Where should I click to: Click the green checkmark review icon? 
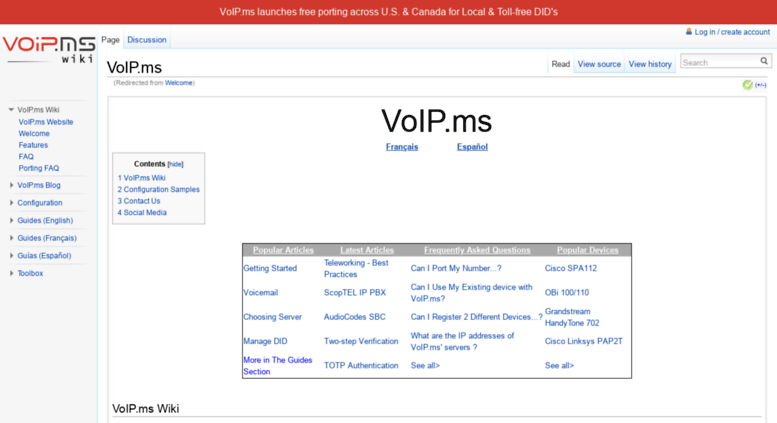pyautogui.click(x=747, y=85)
